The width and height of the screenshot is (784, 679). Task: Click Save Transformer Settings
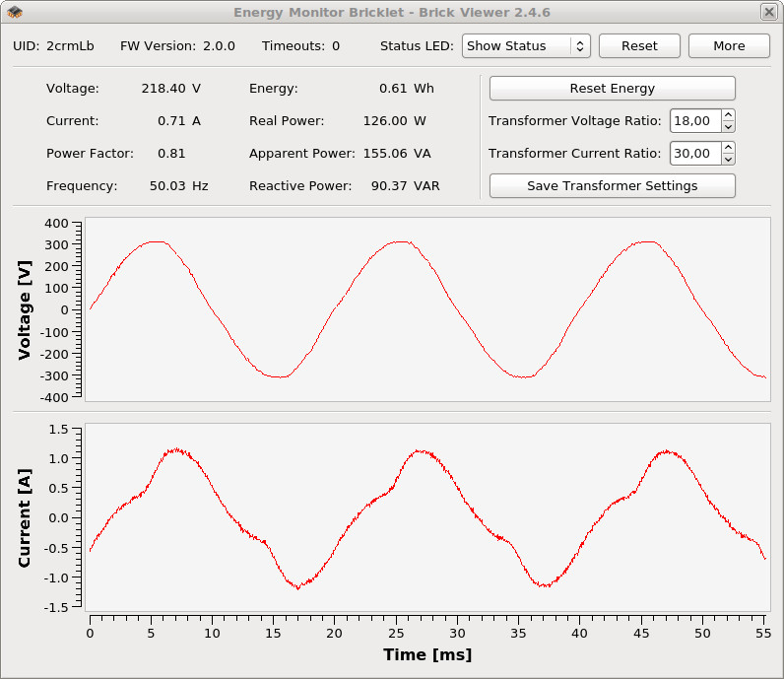(612, 185)
